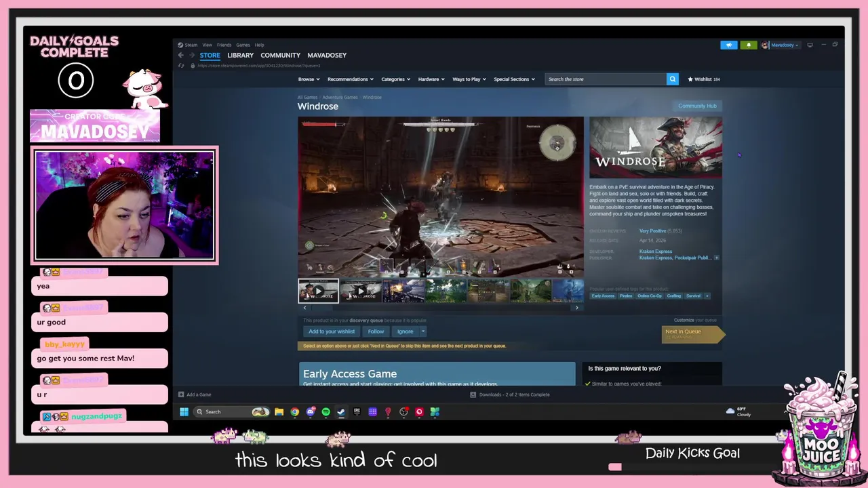868x488 pixels.
Task: Open the Steam announcements megaphone button
Action: [x=728, y=45]
